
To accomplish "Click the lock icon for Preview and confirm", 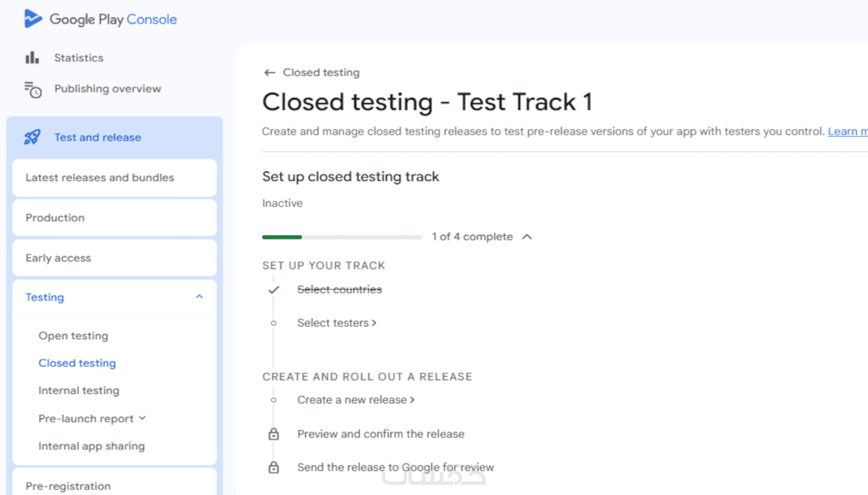I will tap(274, 434).
